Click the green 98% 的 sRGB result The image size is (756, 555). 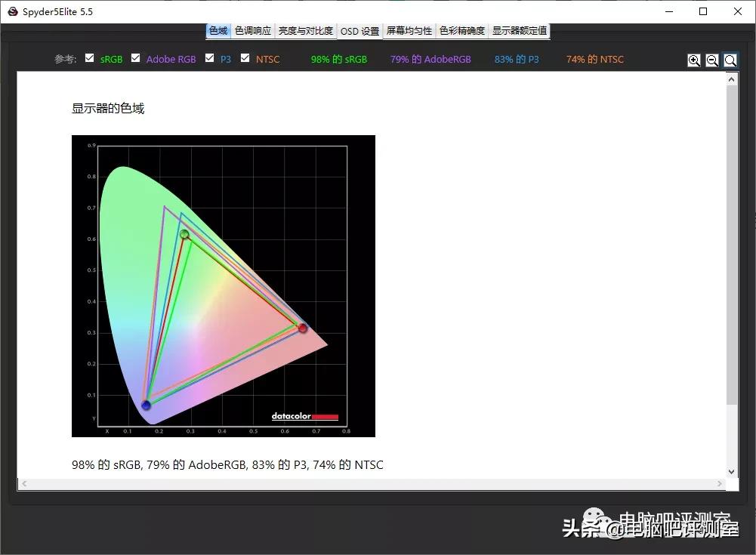pyautogui.click(x=338, y=59)
